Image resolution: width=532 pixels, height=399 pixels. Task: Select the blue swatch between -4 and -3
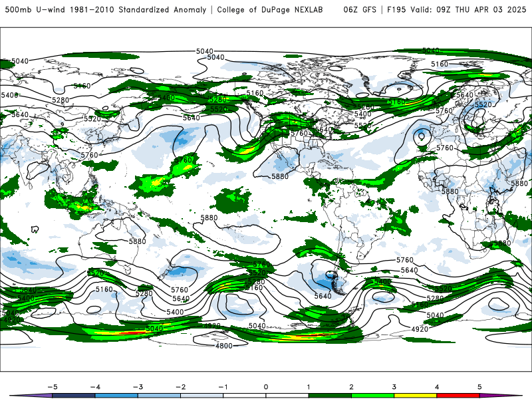point(116,396)
